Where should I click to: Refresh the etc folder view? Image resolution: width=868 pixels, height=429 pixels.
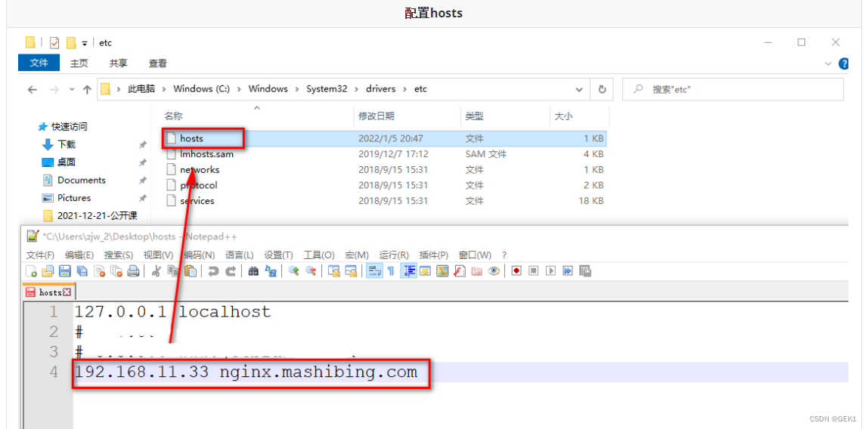pos(603,90)
